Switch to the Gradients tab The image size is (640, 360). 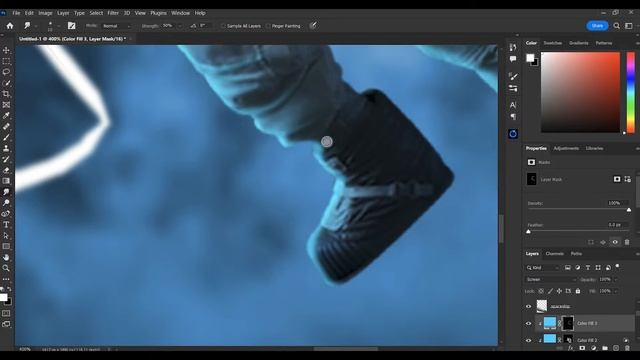(x=579, y=43)
